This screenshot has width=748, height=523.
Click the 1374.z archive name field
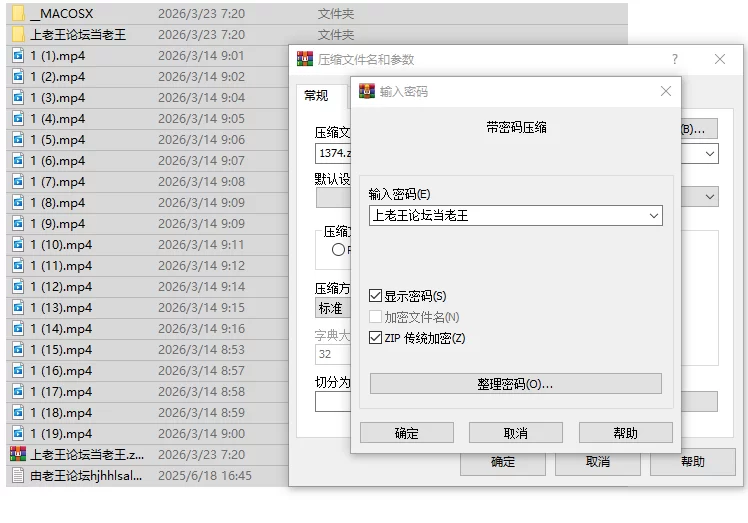333,154
